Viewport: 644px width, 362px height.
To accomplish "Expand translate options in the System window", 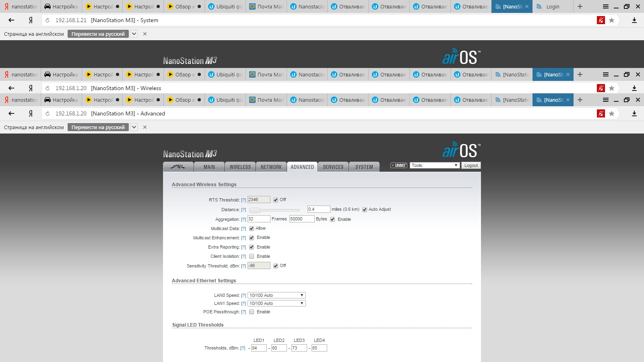I will 134,34.
